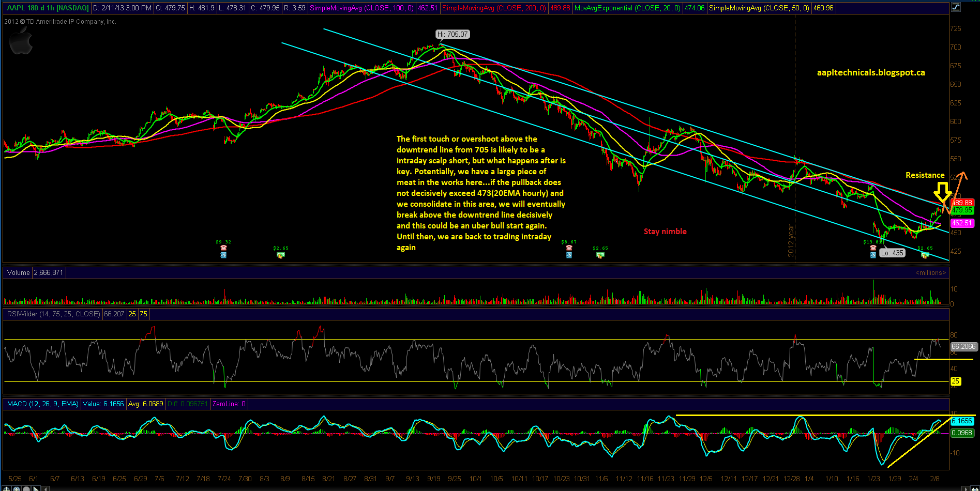Viewport: 980px width, 491px height.
Task: Click the 0.0968 MACD diff tag
Action: [x=962, y=433]
